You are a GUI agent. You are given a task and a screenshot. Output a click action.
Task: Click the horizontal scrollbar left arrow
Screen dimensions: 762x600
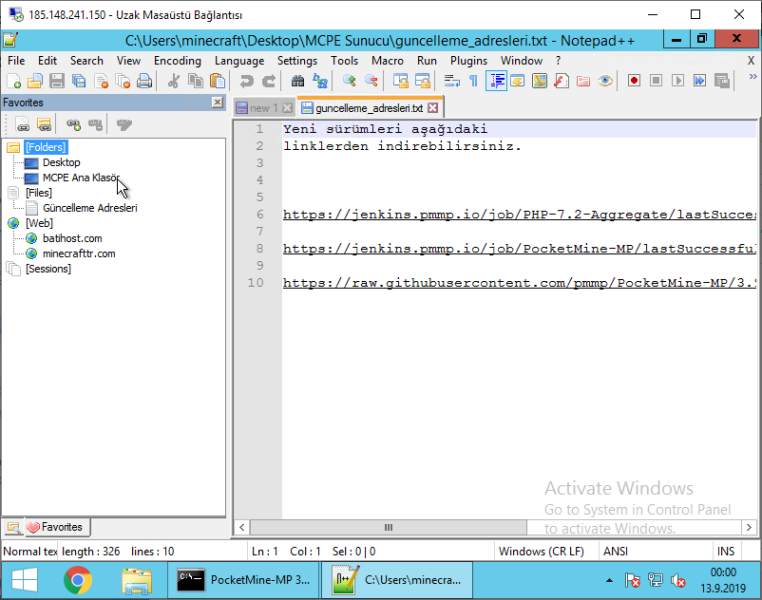click(242, 527)
